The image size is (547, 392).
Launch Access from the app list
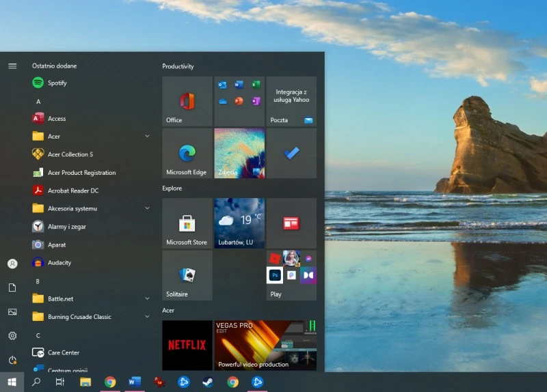[x=91, y=118]
